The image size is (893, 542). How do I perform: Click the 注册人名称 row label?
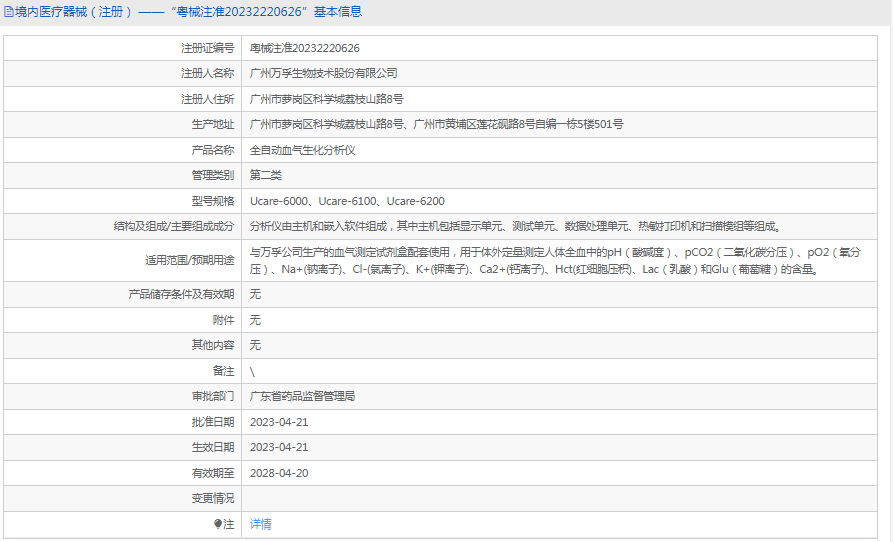207,73
